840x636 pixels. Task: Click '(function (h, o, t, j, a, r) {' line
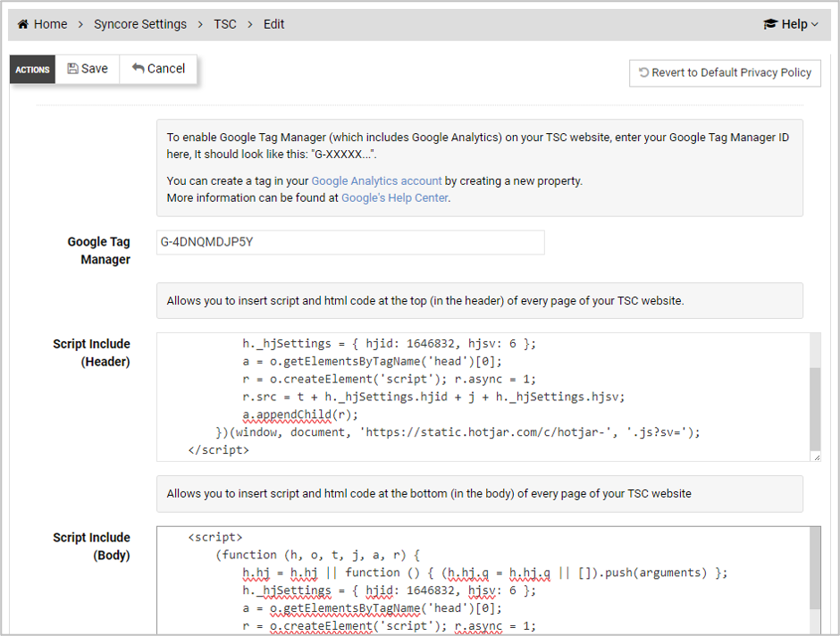click(x=318, y=555)
